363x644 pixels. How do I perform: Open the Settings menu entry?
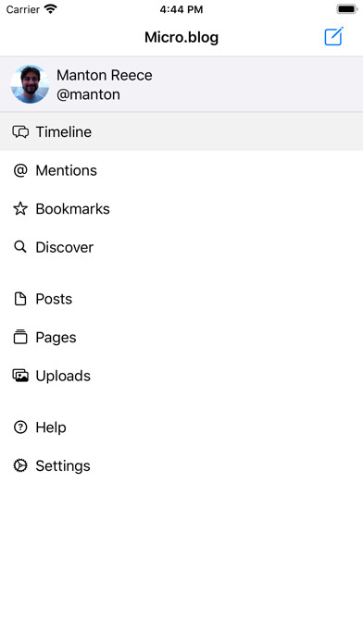point(181,465)
